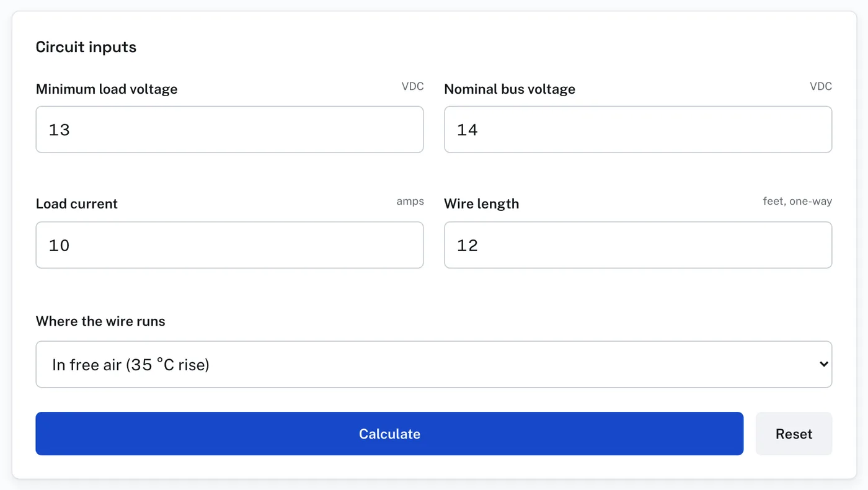Viewport: 868px width, 490px height.
Task: Click the VDC unit above Minimum load voltage
Action: pos(413,86)
